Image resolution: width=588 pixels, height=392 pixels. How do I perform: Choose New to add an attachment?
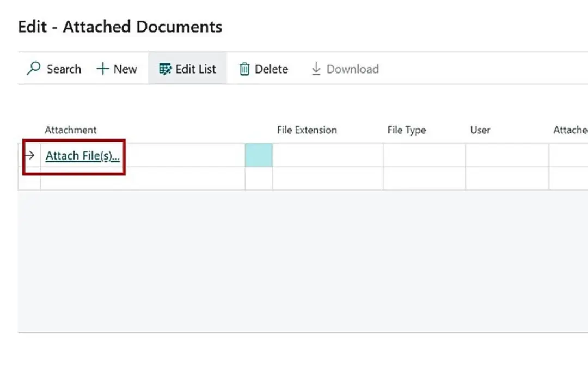pyautogui.click(x=117, y=69)
